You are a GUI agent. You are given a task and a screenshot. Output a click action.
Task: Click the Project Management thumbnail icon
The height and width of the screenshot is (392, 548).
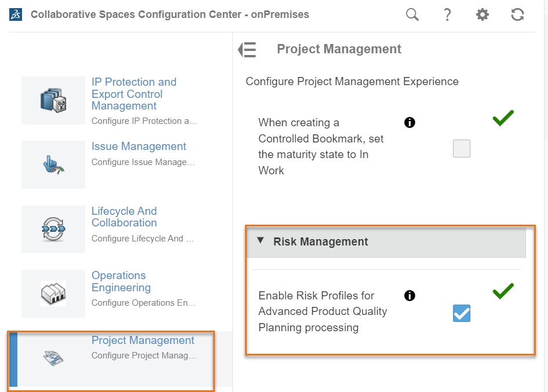click(x=53, y=358)
